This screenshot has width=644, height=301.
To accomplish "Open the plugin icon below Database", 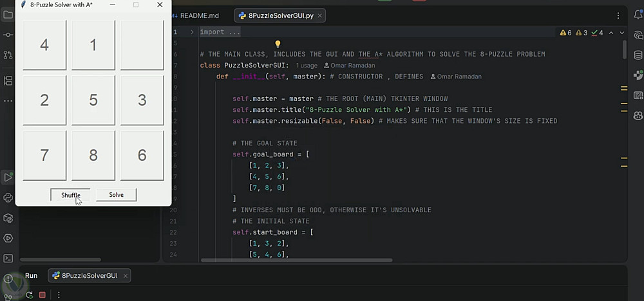I will coord(638,75).
